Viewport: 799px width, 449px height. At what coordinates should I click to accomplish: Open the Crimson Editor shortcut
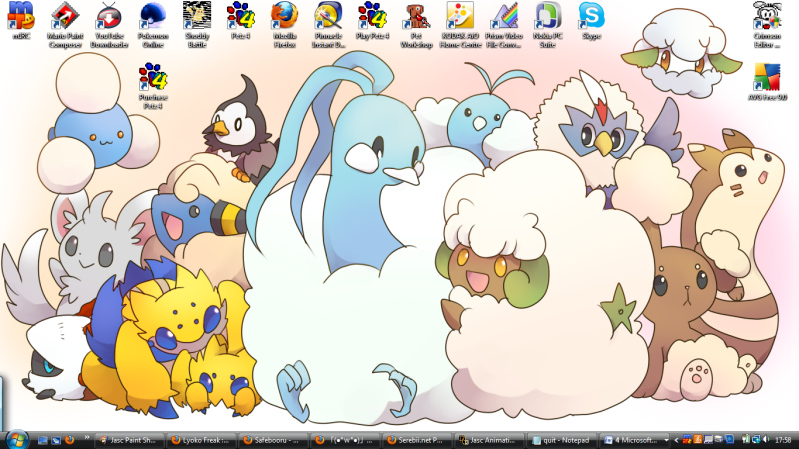[x=767, y=25]
